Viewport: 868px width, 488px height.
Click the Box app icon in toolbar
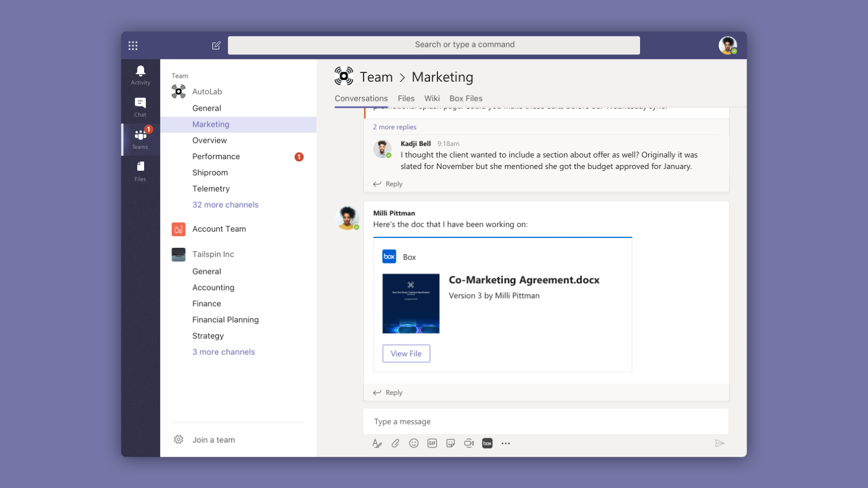pyautogui.click(x=487, y=443)
